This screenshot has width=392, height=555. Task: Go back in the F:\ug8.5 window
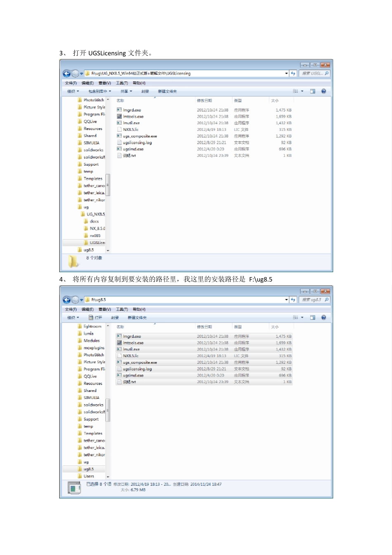click(66, 300)
